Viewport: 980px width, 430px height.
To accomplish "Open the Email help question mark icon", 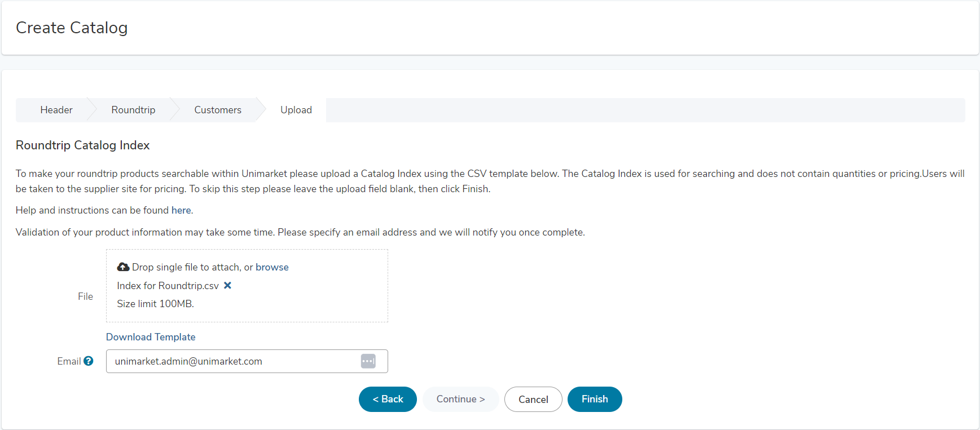I will (x=89, y=361).
